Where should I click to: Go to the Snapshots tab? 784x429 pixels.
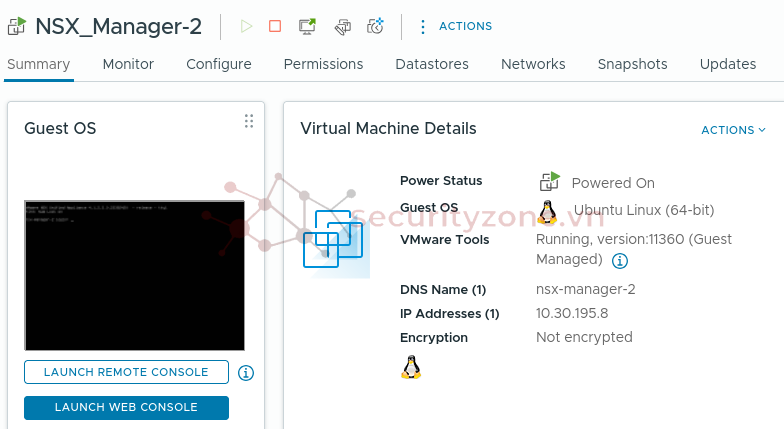pos(632,64)
